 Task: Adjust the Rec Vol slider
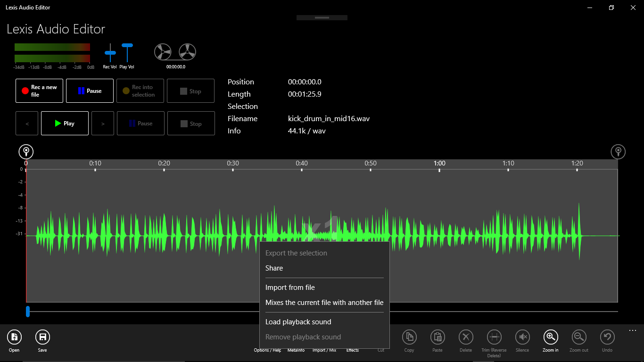pos(110,53)
